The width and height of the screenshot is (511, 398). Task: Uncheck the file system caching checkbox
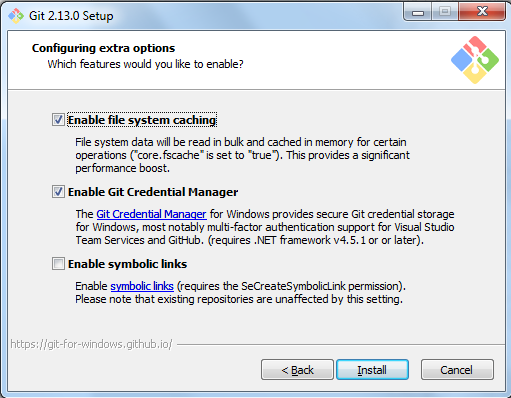(58, 120)
